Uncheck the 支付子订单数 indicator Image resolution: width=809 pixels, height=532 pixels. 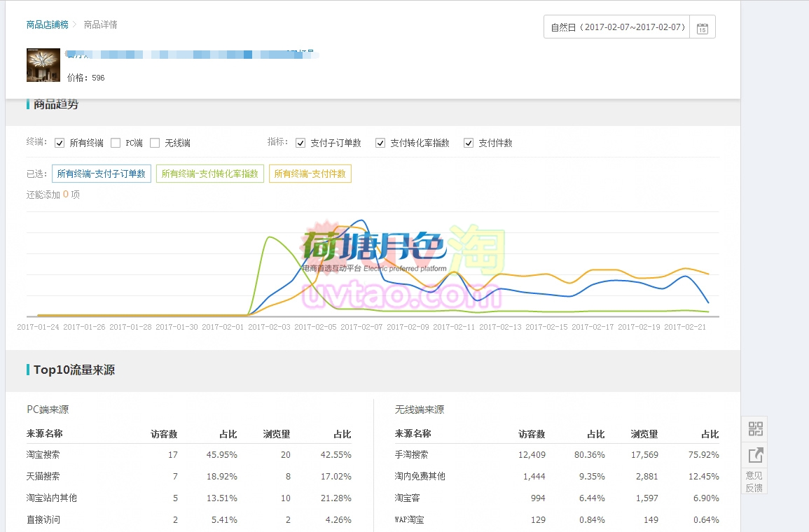point(300,143)
